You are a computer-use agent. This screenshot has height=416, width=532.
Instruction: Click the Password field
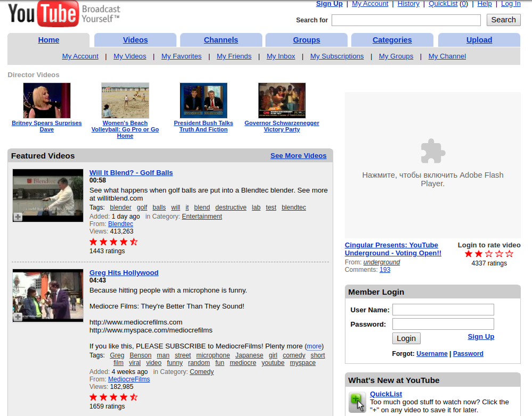point(443,324)
